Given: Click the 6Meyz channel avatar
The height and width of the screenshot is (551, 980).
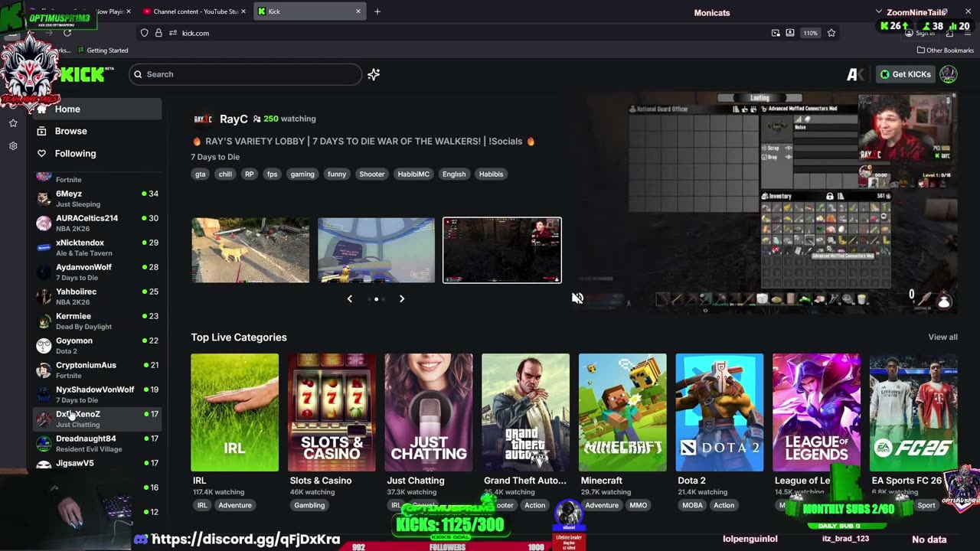Looking at the screenshot, I should click(44, 199).
